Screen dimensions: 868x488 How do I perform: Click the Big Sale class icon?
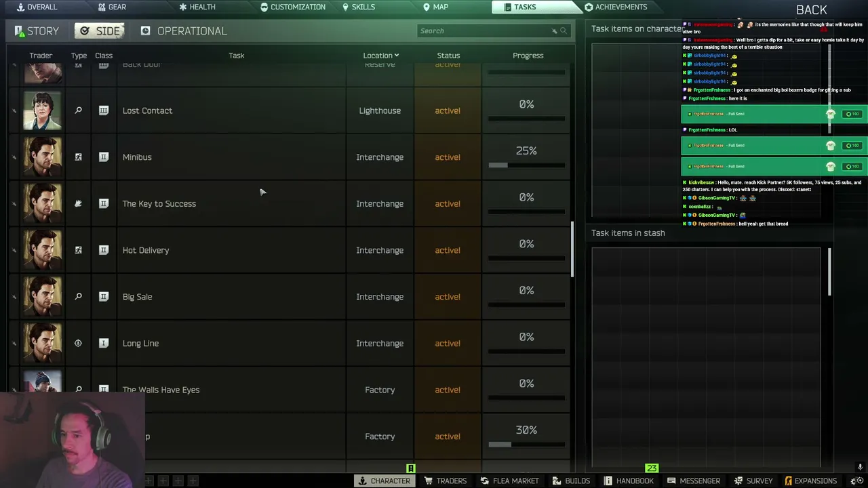coord(104,297)
